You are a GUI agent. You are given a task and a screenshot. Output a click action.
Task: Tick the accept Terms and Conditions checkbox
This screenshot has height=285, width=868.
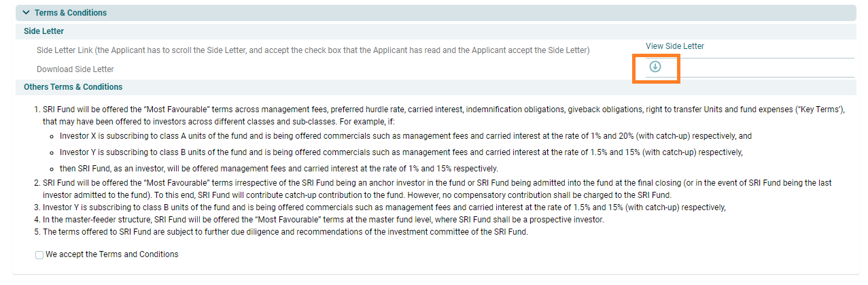click(x=39, y=255)
